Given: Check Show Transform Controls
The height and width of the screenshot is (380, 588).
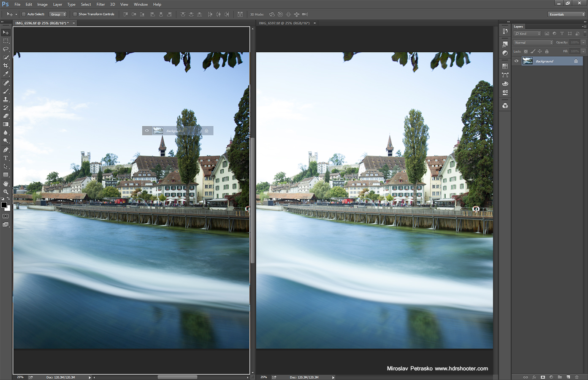Looking at the screenshot, I should click(74, 14).
